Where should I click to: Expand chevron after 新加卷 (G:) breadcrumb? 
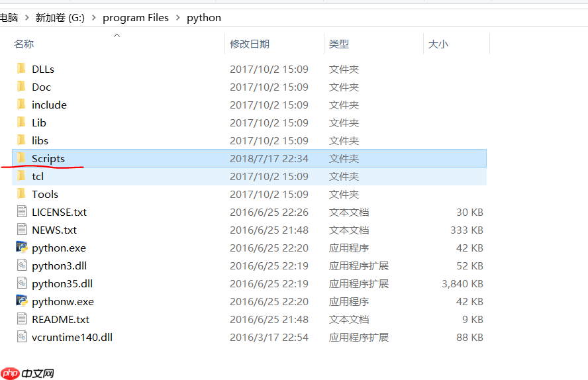(x=94, y=18)
